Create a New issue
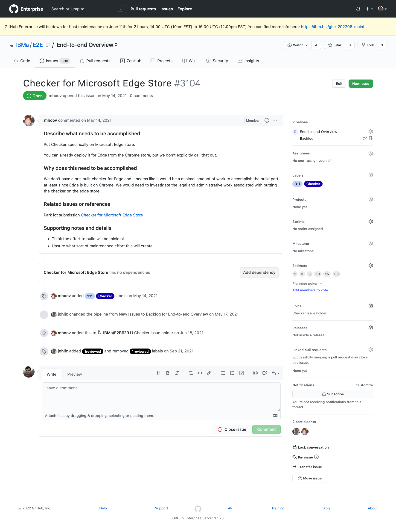The height and width of the screenshot is (532, 396). coord(361,83)
